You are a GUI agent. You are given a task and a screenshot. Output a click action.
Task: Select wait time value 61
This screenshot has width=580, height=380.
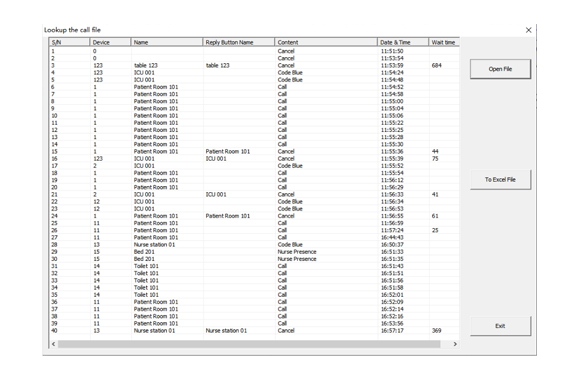pos(435,216)
